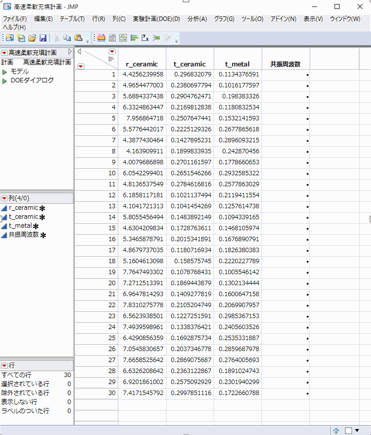Click the Save icon in toolbar
Image resolution: width=371 pixels, height=435 pixels.
[x=43, y=38]
